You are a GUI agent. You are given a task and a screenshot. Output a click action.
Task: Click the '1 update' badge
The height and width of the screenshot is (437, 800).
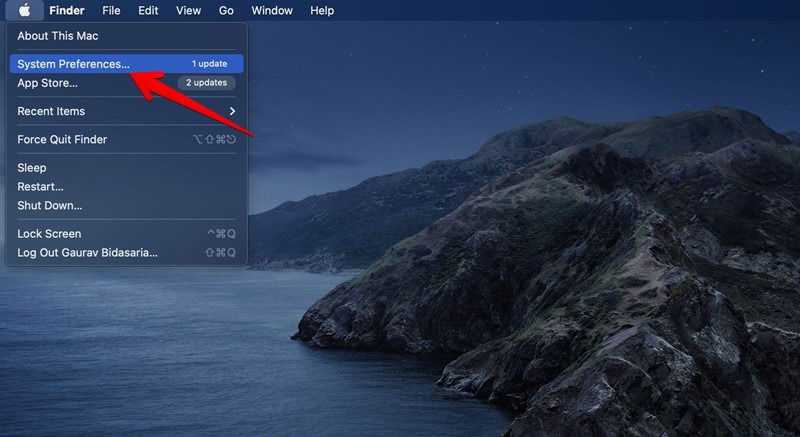[209, 64]
